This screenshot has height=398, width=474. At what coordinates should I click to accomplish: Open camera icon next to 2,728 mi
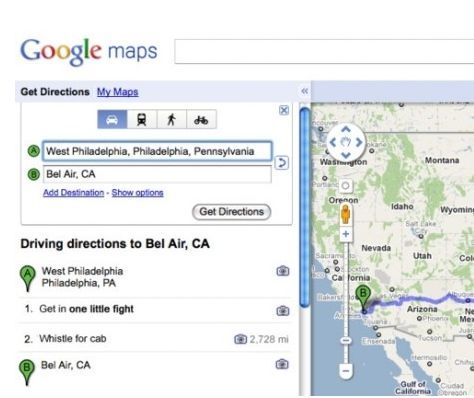tap(240, 339)
